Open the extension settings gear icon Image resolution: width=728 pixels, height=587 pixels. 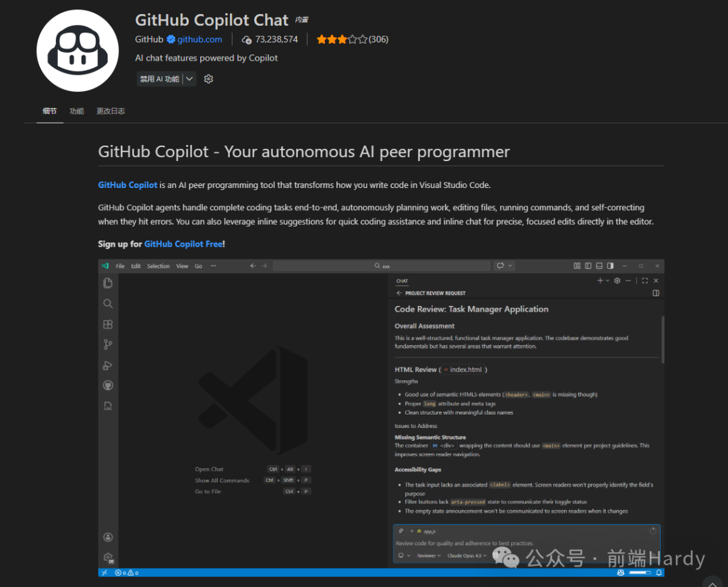[208, 79]
